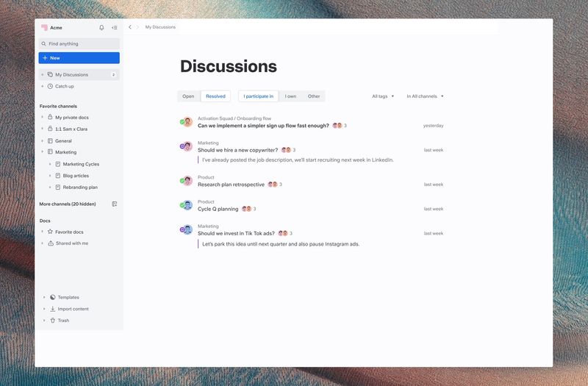Expand Marketing Cycles arrow
This screenshot has height=386, width=588.
(x=50, y=164)
